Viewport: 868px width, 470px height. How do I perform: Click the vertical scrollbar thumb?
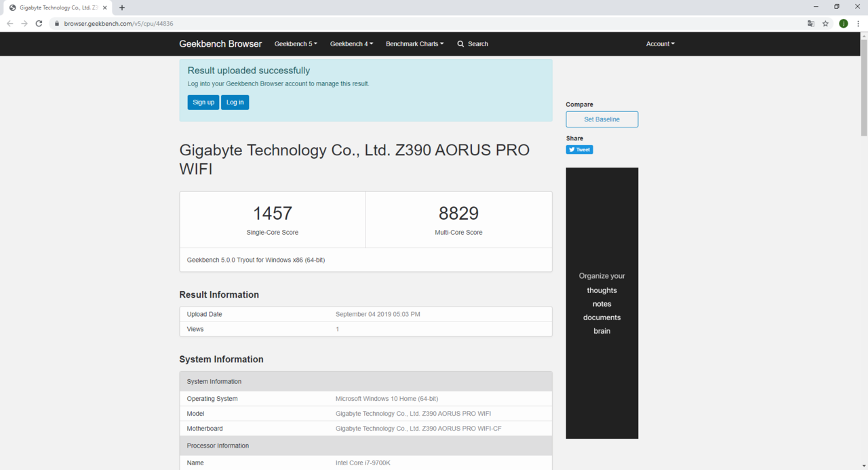[864, 88]
